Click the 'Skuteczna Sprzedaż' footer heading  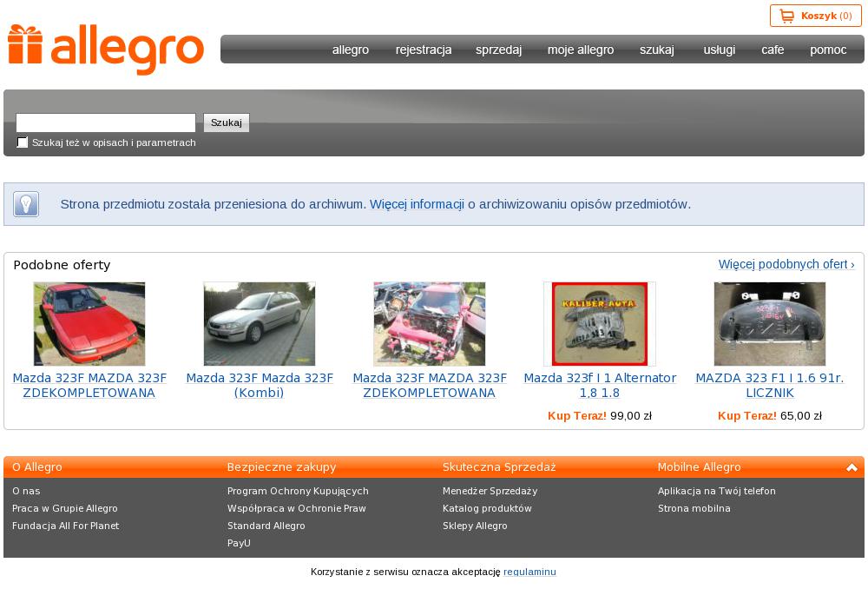[499, 467]
